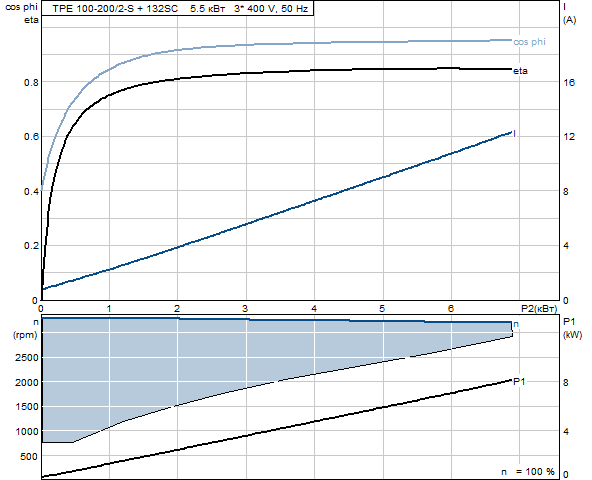Click the 'n' speed curve label
The image size is (592, 480).
(x=516, y=324)
